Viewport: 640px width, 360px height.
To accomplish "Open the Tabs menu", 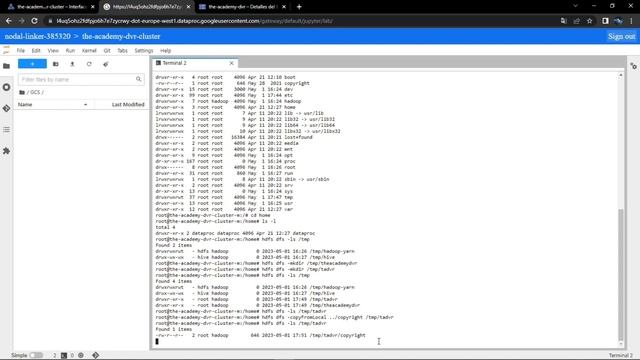I will [x=122, y=51].
